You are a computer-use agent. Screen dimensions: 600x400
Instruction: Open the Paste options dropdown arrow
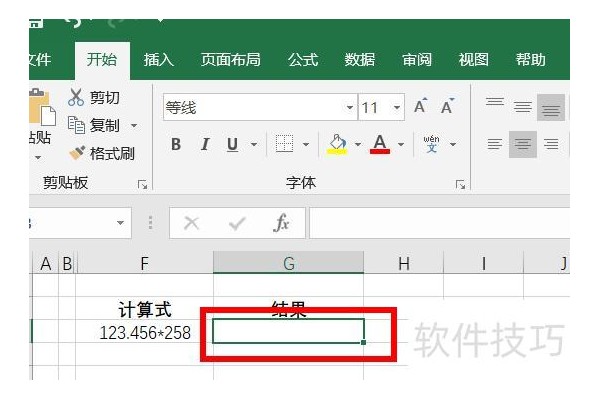pyautogui.click(x=38, y=157)
